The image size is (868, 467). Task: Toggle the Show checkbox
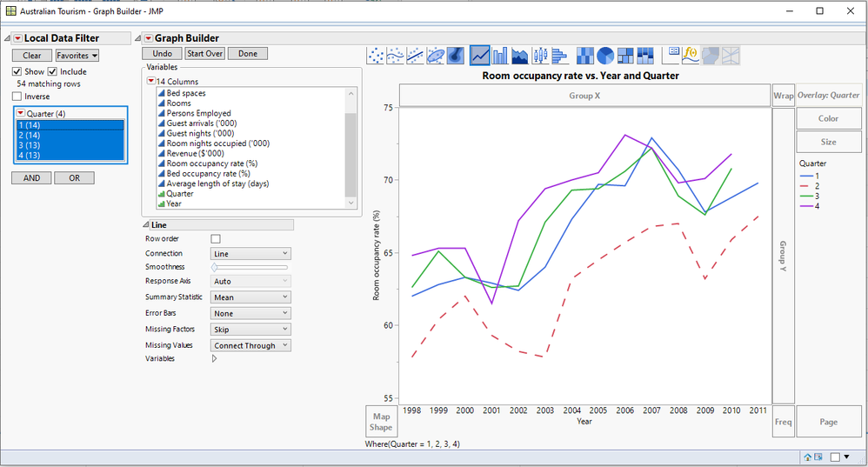pyautogui.click(x=17, y=71)
